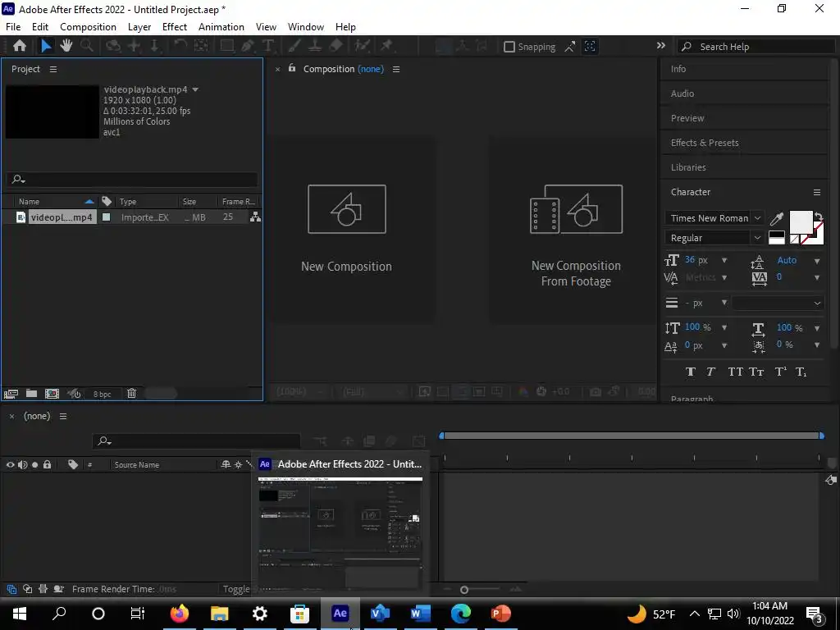The width and height of the screenshot is (840, 630).
Task: Select the Eraser tool
Action: 336,46
